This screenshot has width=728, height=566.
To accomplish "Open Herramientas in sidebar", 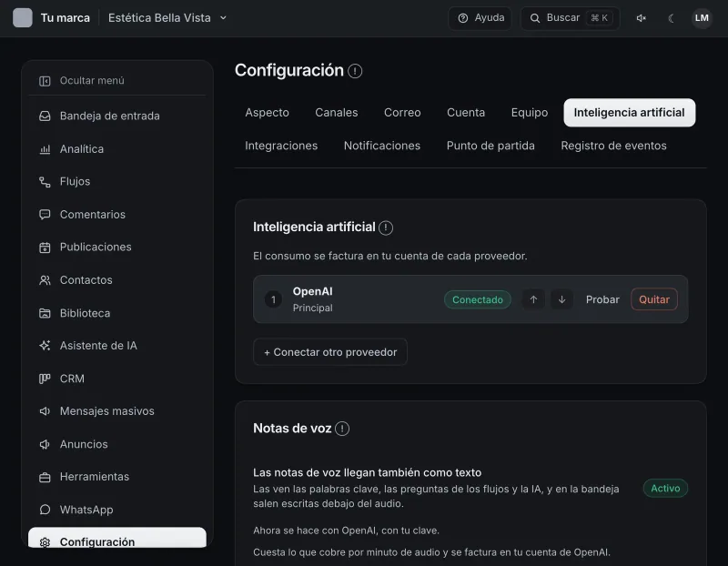I will coord(117,477).
